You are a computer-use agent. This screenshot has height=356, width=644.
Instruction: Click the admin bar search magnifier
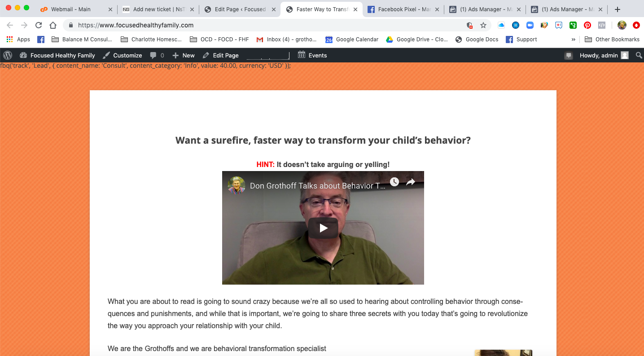[639, 55]
